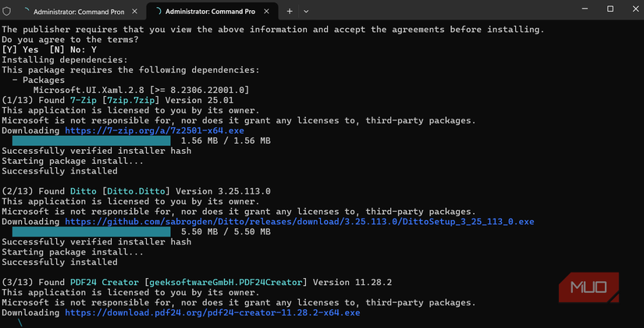Image resolution: width=644 pixels, height=328 pixels.
Task: Click the "Ditto.Ditto" package ID
Action: 137,191
